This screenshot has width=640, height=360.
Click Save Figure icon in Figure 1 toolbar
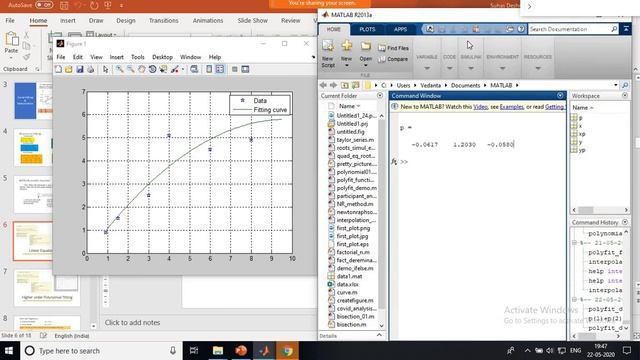tap(80, 69)
